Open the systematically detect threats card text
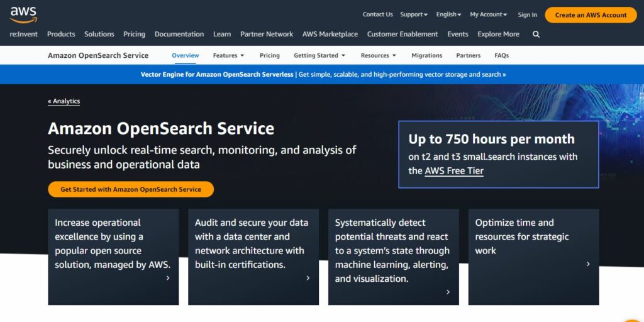Screen dimensions: 644x322 click(392, 250)
